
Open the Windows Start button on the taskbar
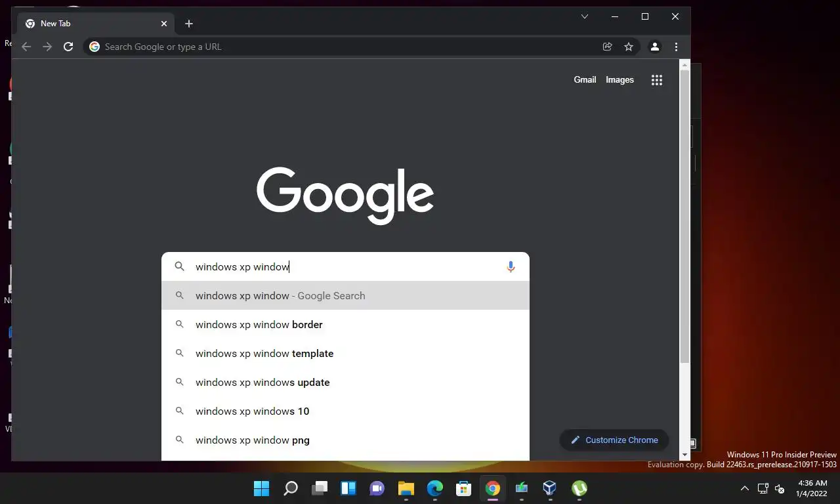point(261,488)
